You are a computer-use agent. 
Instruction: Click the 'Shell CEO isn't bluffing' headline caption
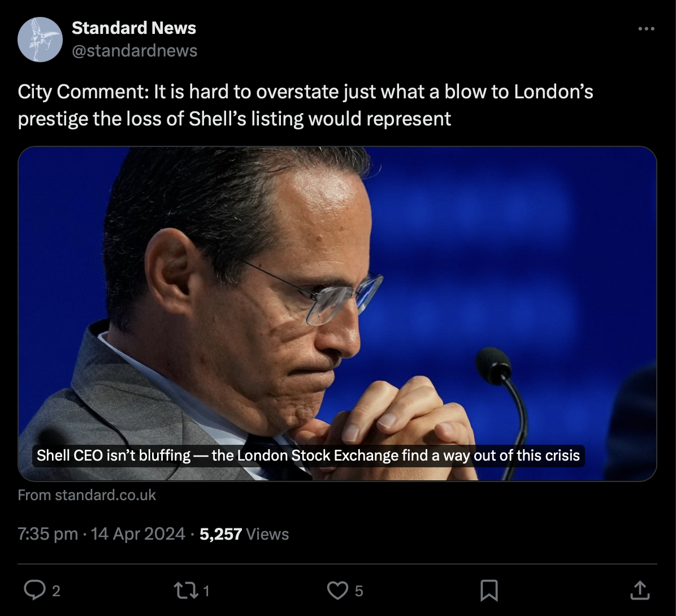(x=308, y=456)
